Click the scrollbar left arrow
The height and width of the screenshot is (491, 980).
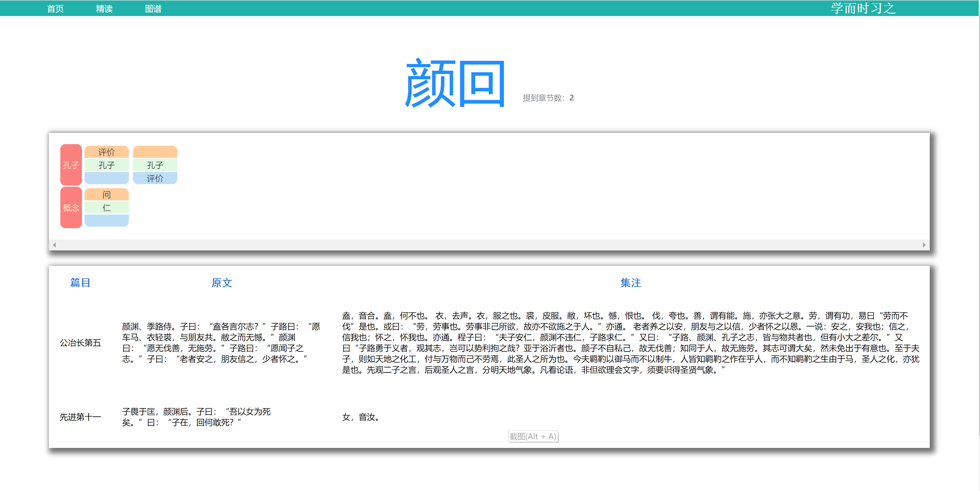click(x=54, y=245)
